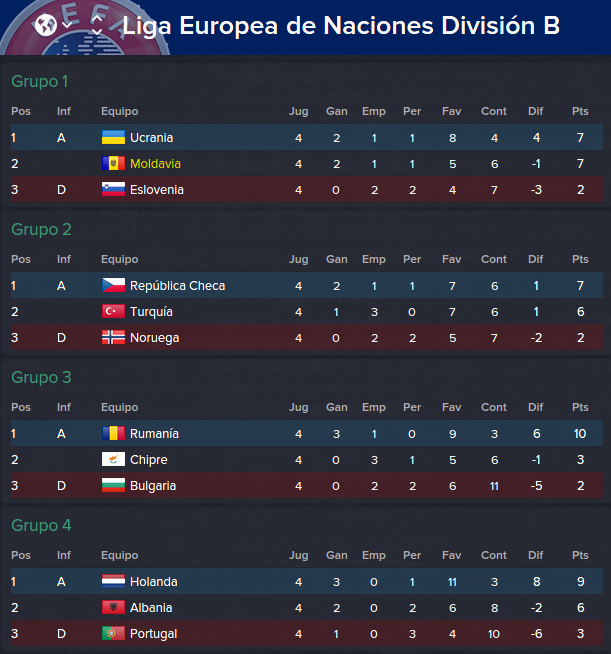Click the Portugal flag icon

point(113,634)
